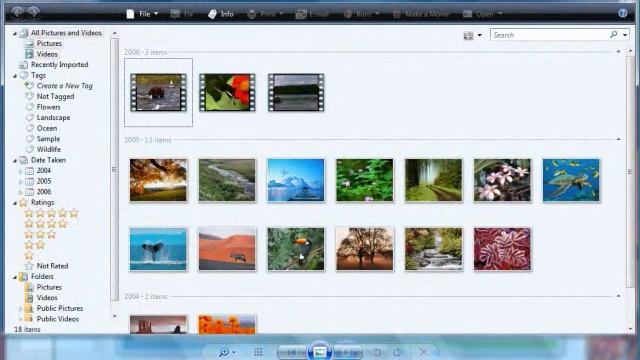Select the whale tail photo thumbnail
Screen dimensions: 640x360
(158, 249)
